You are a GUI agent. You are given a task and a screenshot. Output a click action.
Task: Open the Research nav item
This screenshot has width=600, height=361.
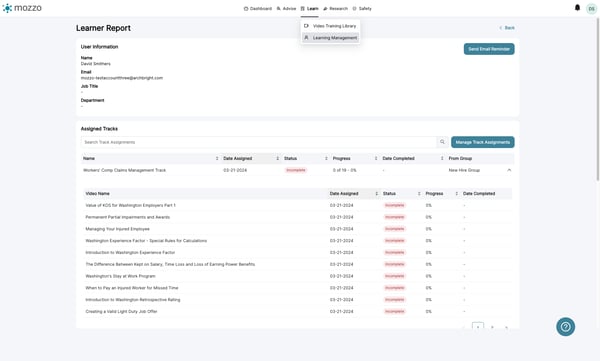336,8
